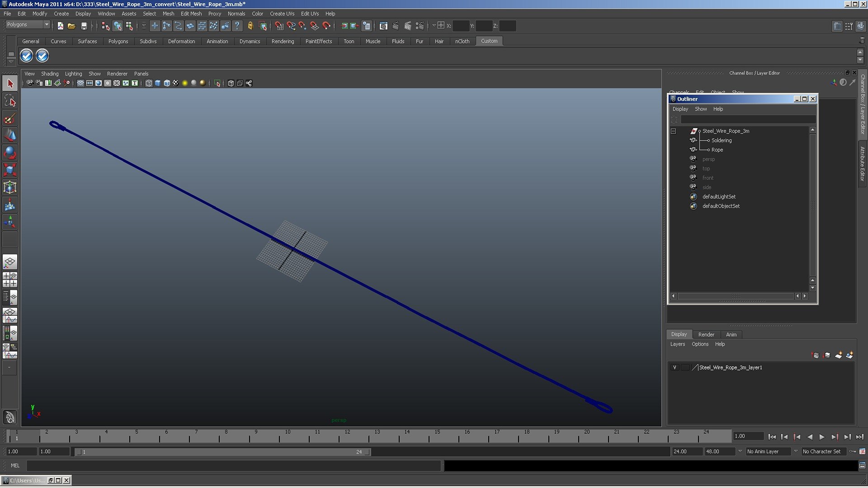868x488 pixels.
Task: Open the Curves shelf tab
Action: [58, 41]
